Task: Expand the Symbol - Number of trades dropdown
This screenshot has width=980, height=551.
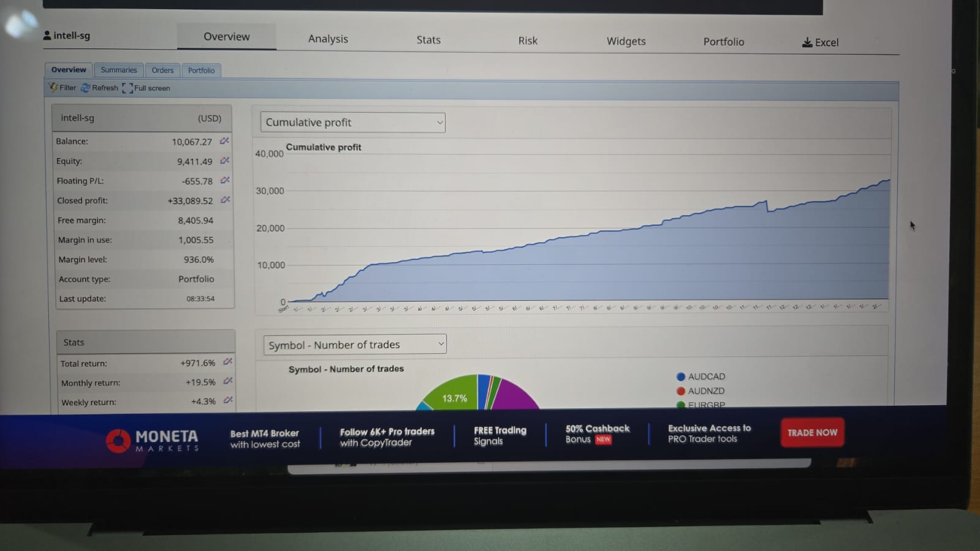Action: [x=355, y=344]
